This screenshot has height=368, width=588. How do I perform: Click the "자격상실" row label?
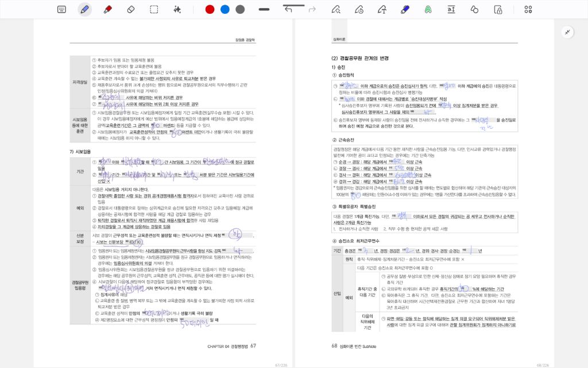pos(80,82)
